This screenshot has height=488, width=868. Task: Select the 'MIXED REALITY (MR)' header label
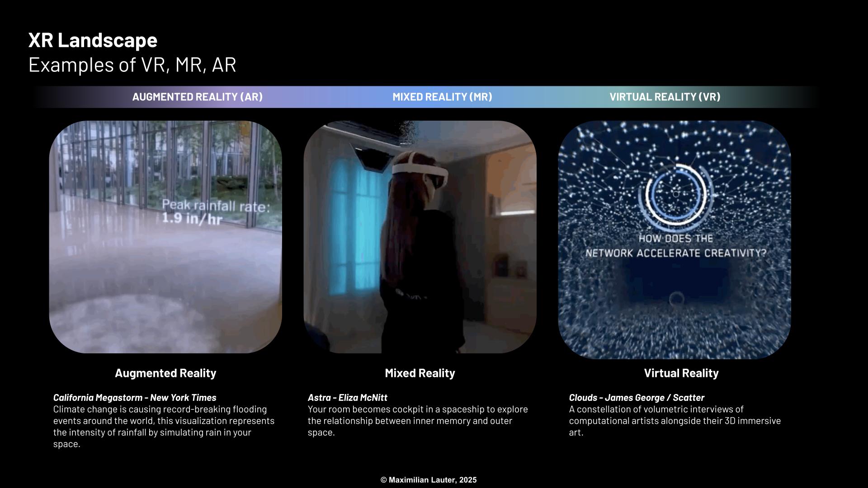(x=442, y=97)
